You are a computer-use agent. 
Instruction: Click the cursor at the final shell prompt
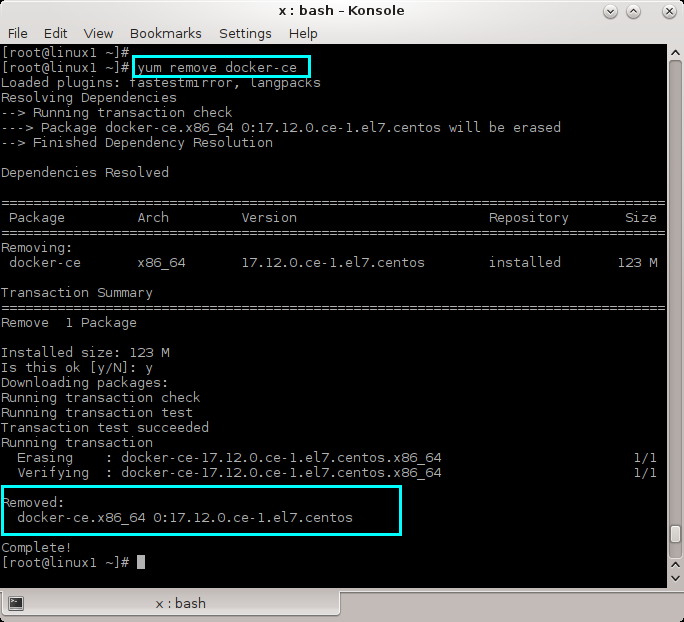coord(141,563)
